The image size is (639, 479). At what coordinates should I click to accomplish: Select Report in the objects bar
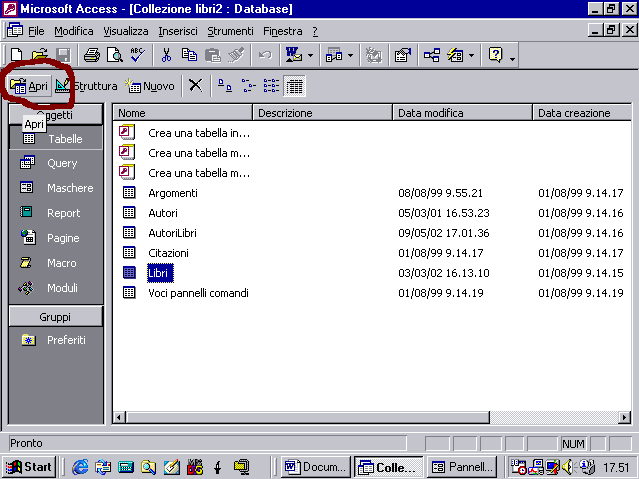click(56, 213)
